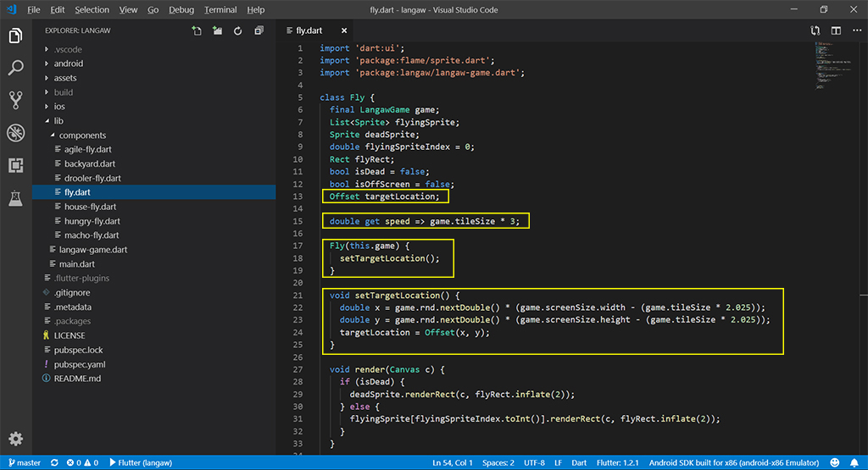Open the Manage gear settings icon
The height and width of the screenshot is (470, 868).
point(15,439)
